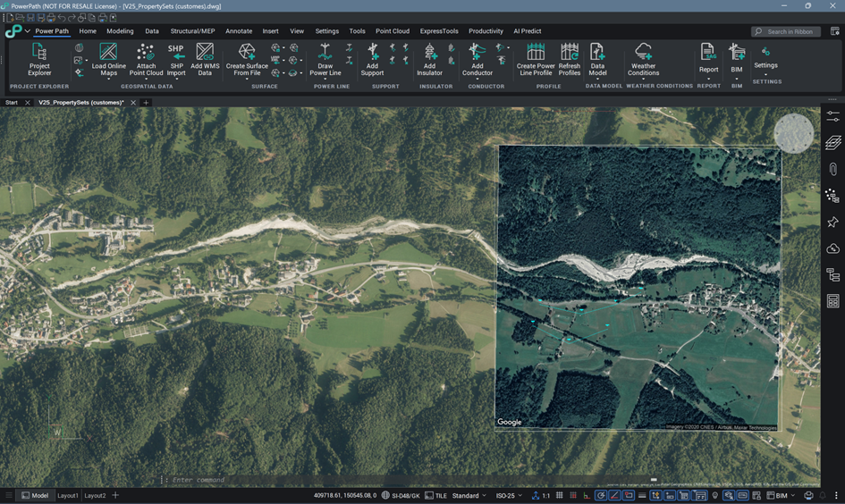Expand the Weather Conditions dropdown
Viewport: 845px width, 504px height.
pyautogui.click(x=643, y=79)
